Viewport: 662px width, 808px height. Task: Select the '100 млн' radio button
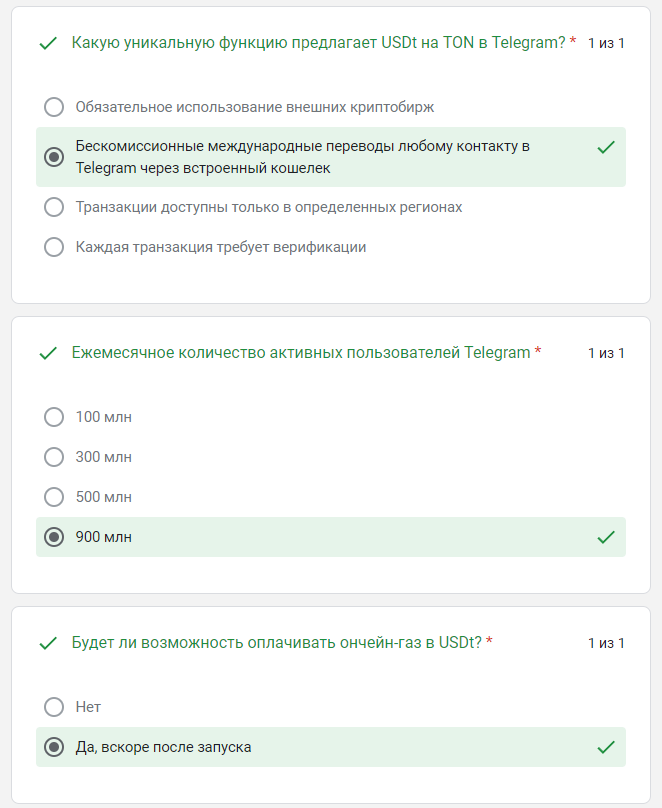54,417
